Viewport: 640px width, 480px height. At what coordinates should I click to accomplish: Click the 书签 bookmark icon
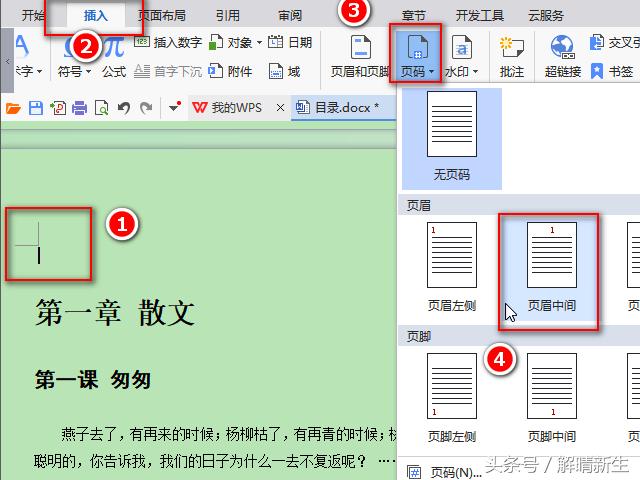tap(596, 71)
